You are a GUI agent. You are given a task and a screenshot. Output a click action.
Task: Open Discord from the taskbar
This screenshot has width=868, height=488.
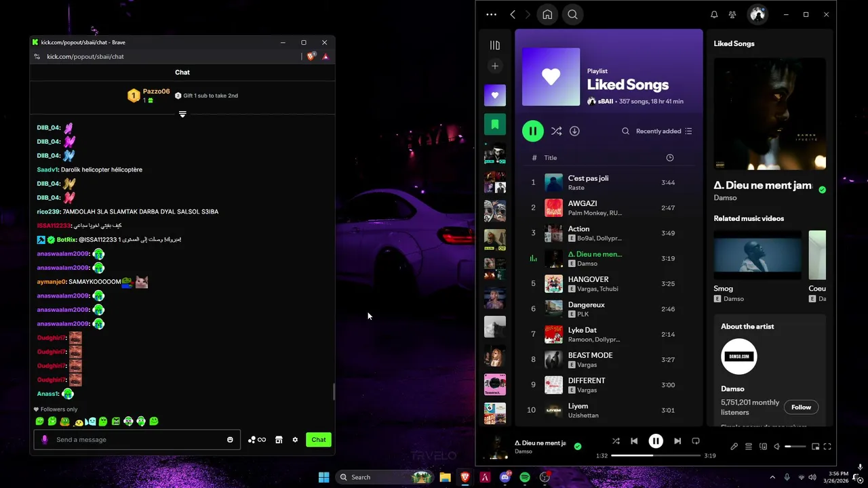[505, 477]
